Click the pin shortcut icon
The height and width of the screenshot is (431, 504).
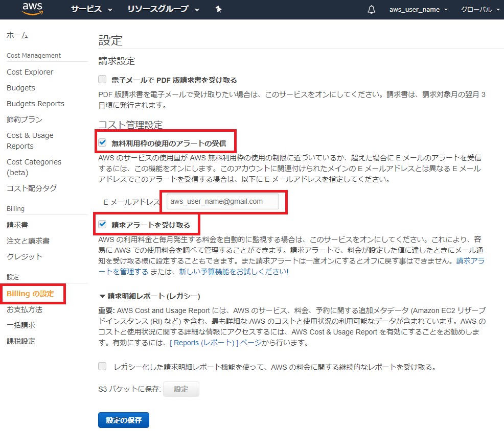(x=219, y=9)
